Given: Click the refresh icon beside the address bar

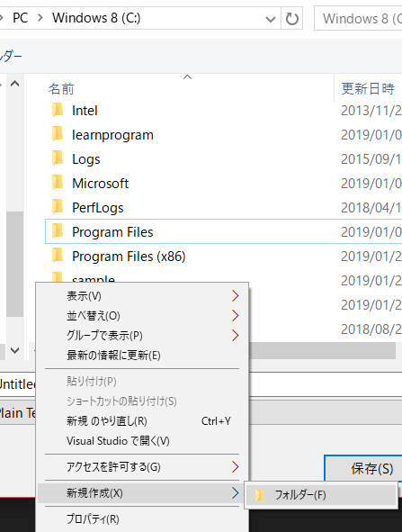Looking at the screenshot, I should 292,18.
